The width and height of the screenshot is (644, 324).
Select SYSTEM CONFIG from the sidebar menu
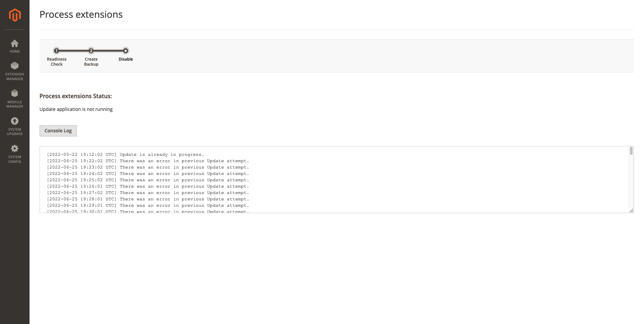coord(14,159)
